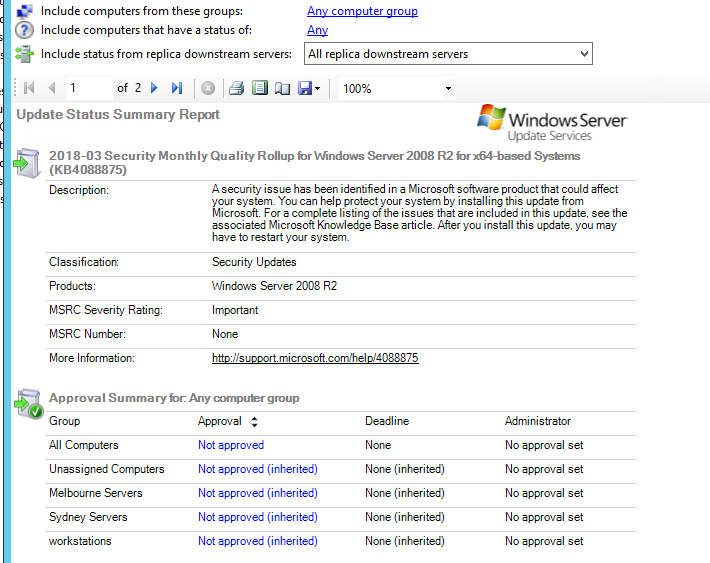The image size is (710, 563).
Task: Select 'Security Updates' classification value
Action: pyautogui.click(x=254, y=262)
